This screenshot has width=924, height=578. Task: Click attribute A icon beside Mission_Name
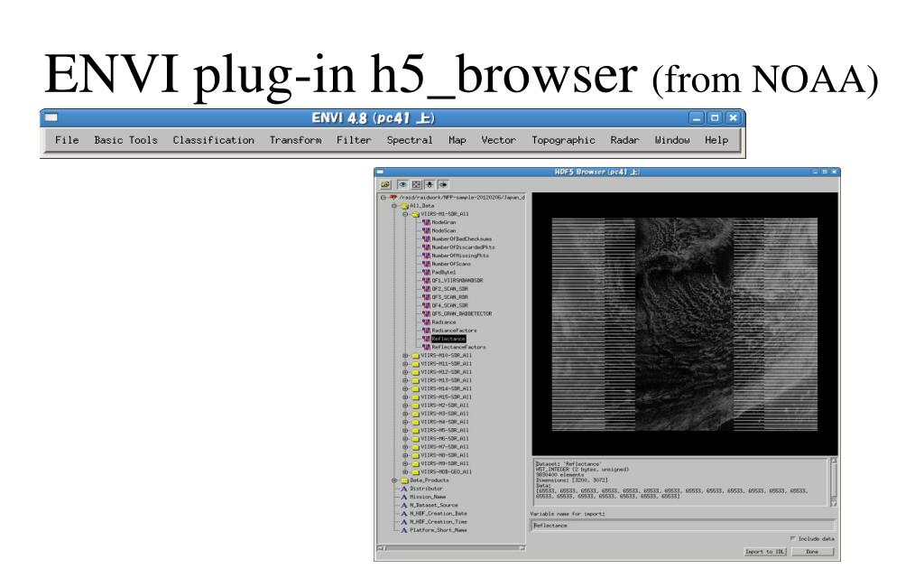404,498
